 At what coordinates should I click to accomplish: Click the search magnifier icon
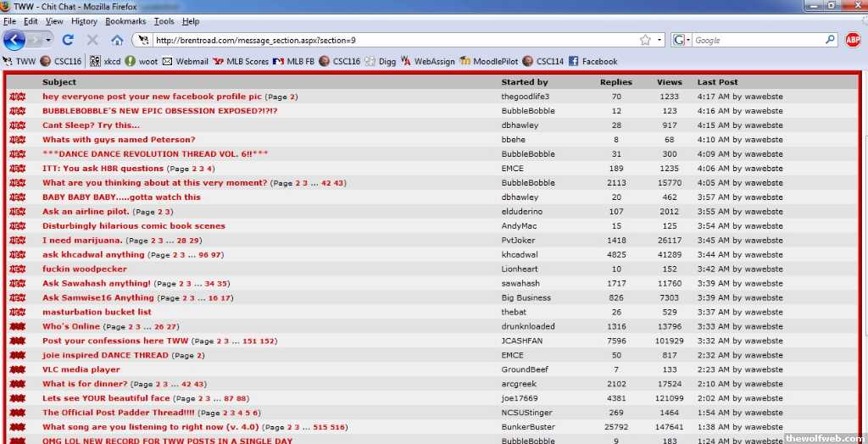(830, 40)
